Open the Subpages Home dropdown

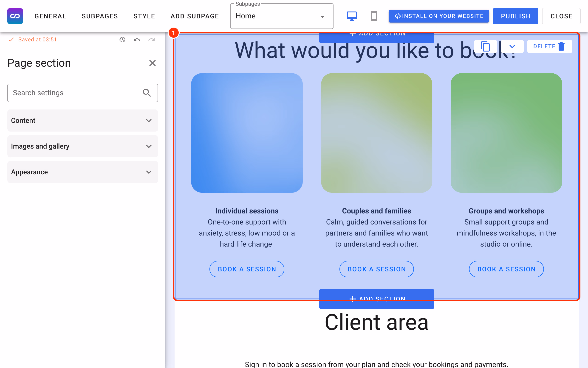tap(282, 16)
